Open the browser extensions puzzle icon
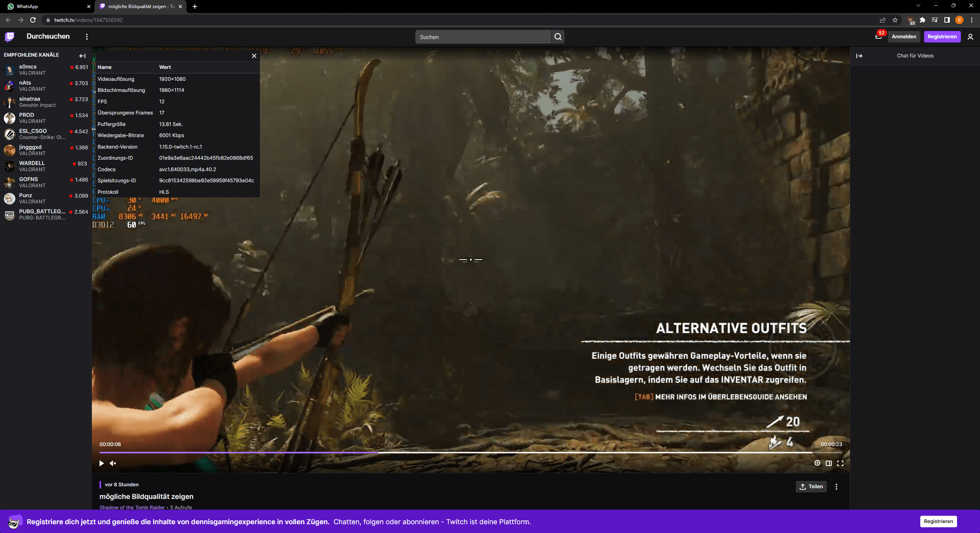 click(x=923, y=20)
